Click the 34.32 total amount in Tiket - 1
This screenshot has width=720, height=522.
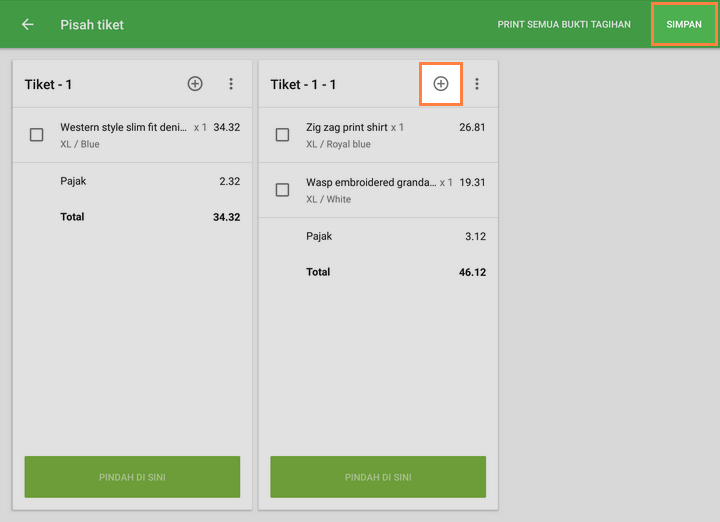tap(226, 217)
